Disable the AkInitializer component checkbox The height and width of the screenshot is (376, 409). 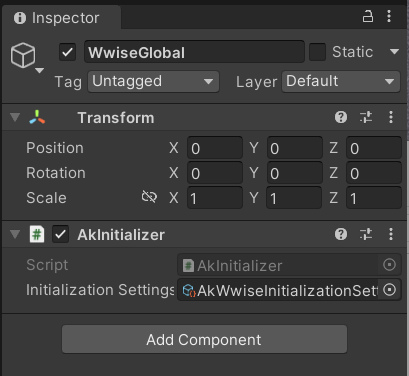click(60, 234)
